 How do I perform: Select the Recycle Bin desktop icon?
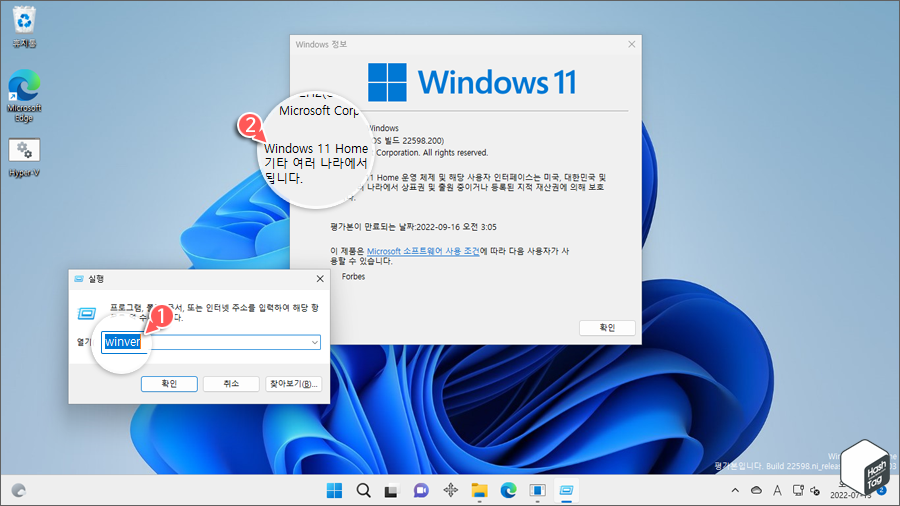point(24,27)
